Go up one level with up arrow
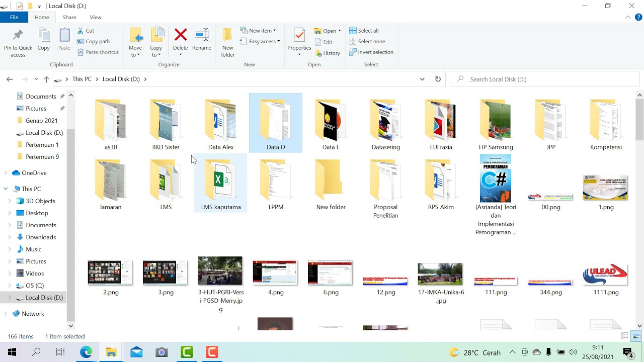 click(46, 79)
